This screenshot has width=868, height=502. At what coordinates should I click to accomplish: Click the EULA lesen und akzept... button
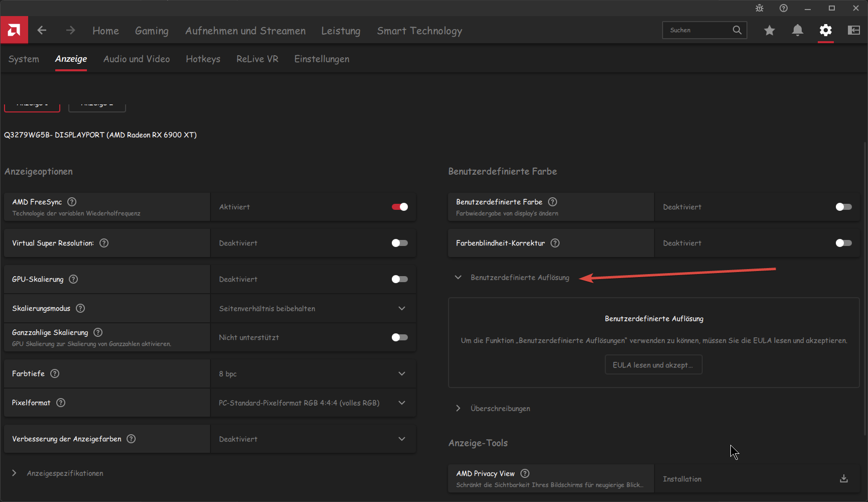click(x=654, y=365)
